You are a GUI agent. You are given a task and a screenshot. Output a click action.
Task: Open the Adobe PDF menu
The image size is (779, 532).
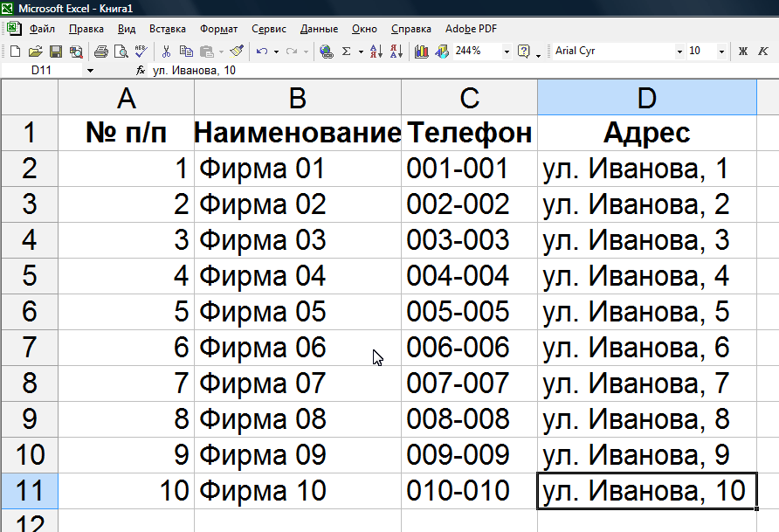pyautogui.click(x=471, y=29)
